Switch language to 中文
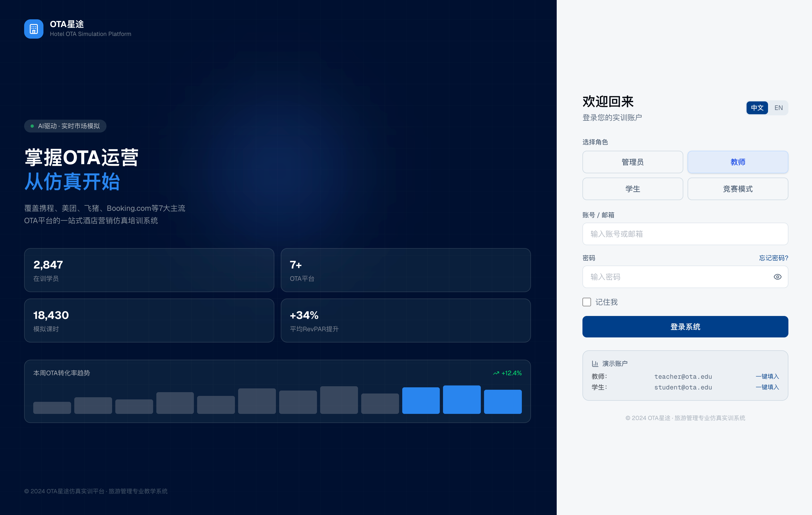 757,108
